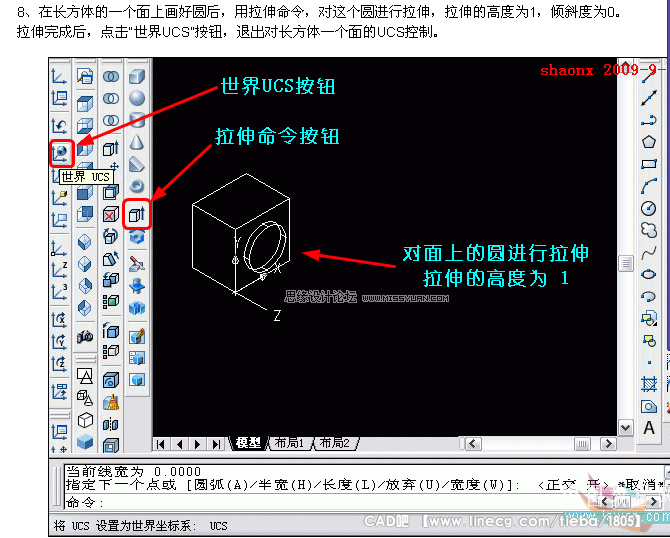Click horizontal scrollbar right arrow

608,444
